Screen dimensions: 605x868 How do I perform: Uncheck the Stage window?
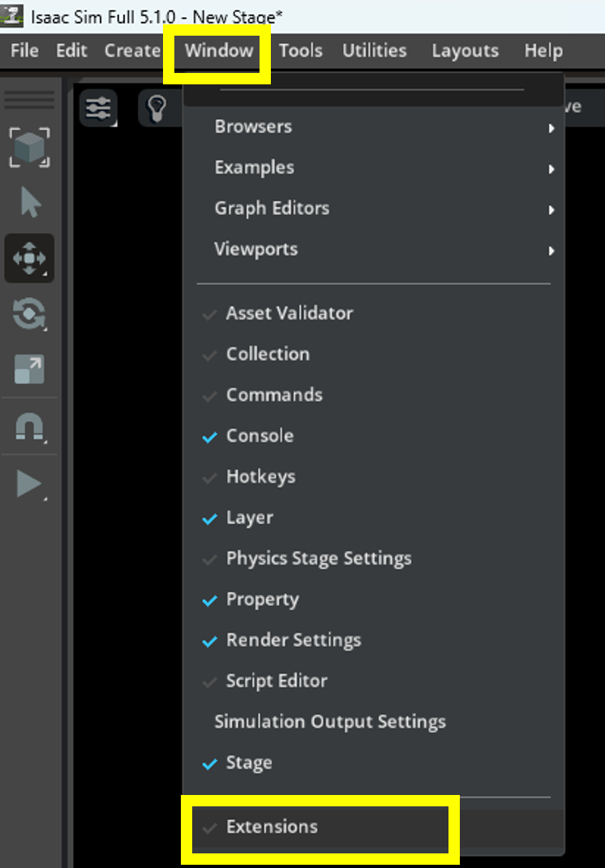pos(374,763)
